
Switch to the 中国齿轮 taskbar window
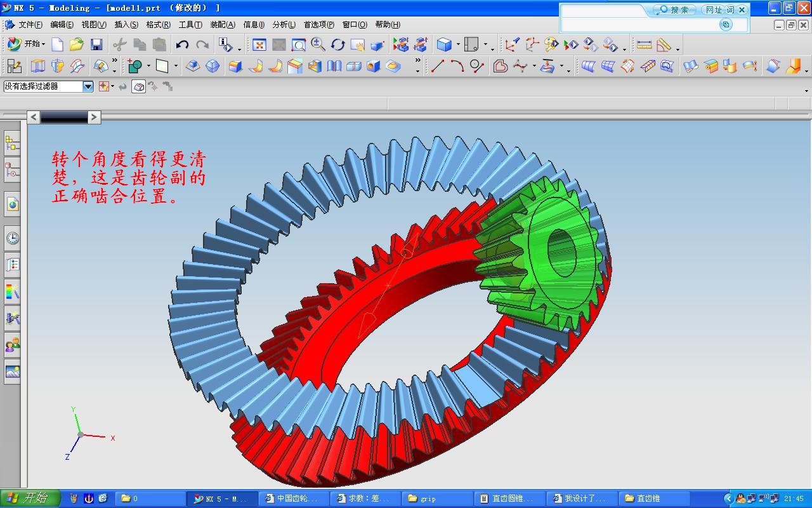point(294,498)
